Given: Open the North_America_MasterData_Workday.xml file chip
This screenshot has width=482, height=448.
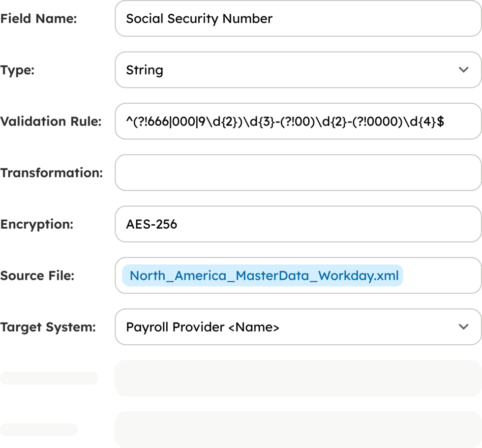Looking at the screenshot, I should pyautogui.click(x=263, y=275).
